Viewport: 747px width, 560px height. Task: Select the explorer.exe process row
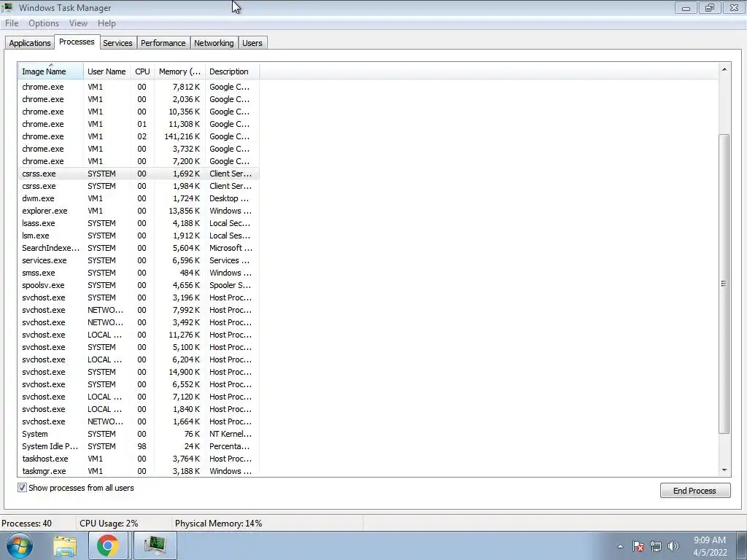tap(139, 211)
